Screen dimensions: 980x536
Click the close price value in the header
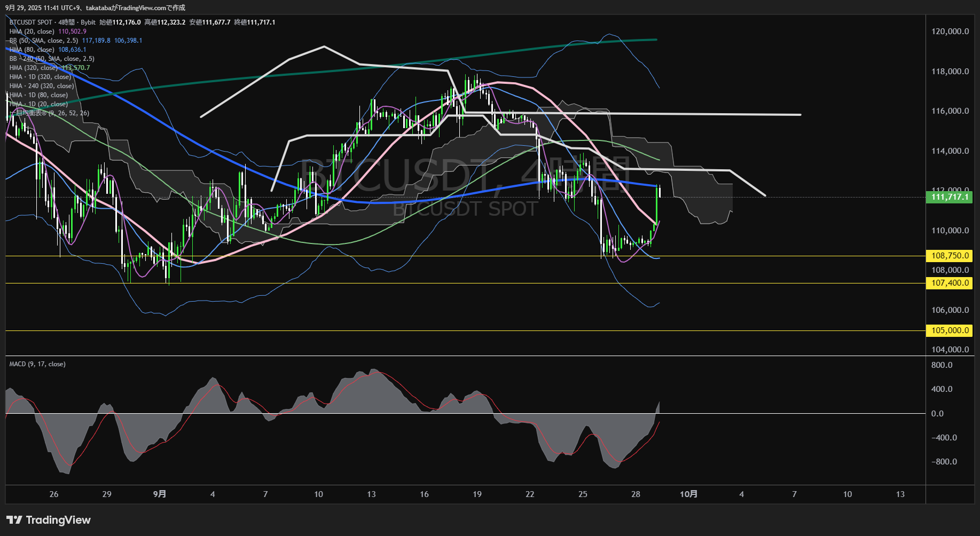point(261,22)
